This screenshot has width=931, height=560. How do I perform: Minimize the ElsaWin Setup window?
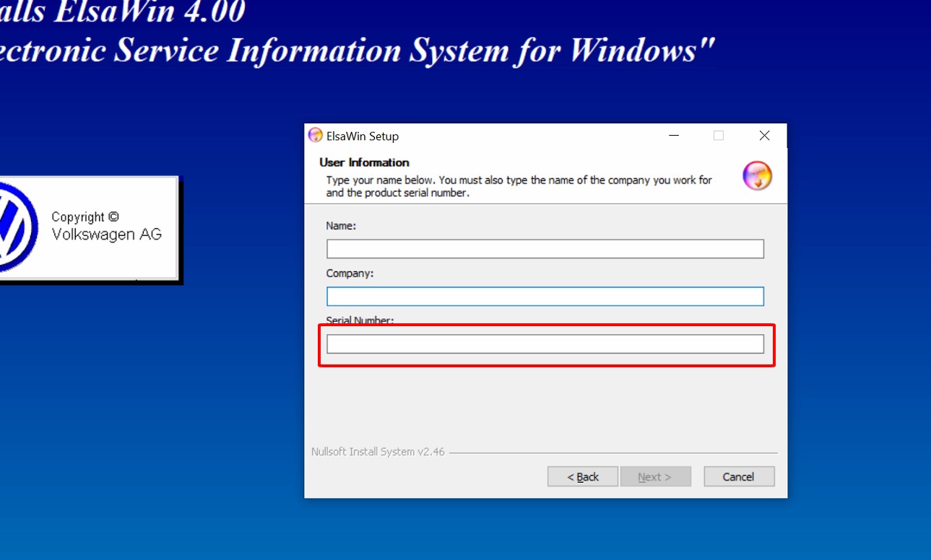pyautogui.click(x=673, y=136)
